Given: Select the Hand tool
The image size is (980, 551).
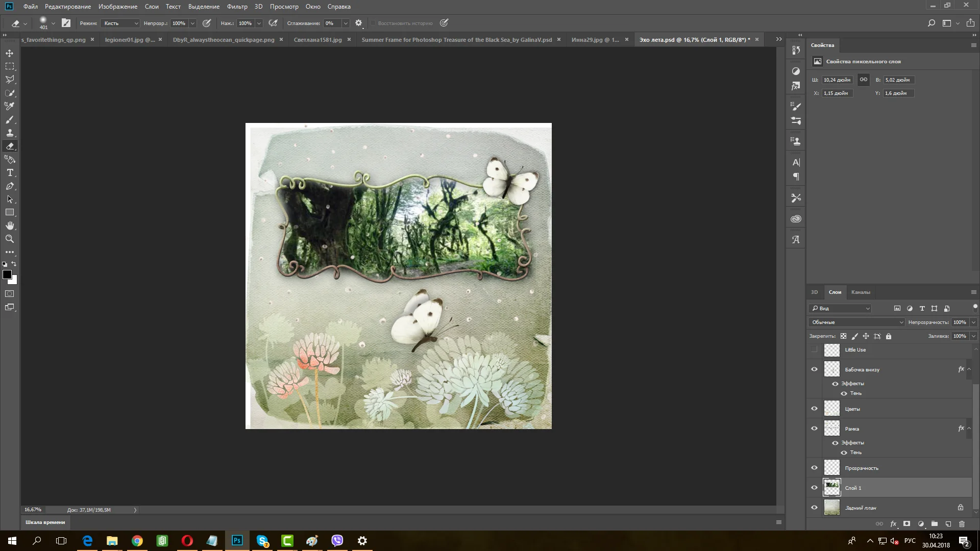Looking at the screenshot, I should click(x=10, y=226).
